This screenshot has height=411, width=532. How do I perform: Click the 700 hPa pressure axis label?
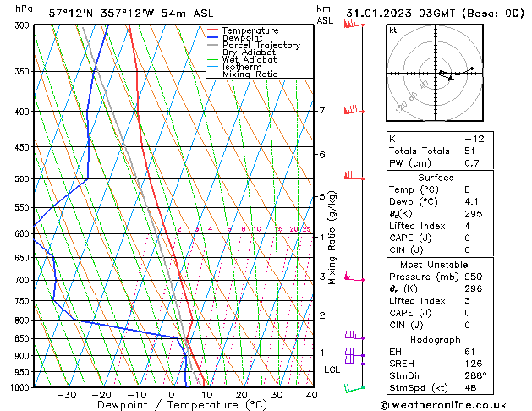click(24, 280)
